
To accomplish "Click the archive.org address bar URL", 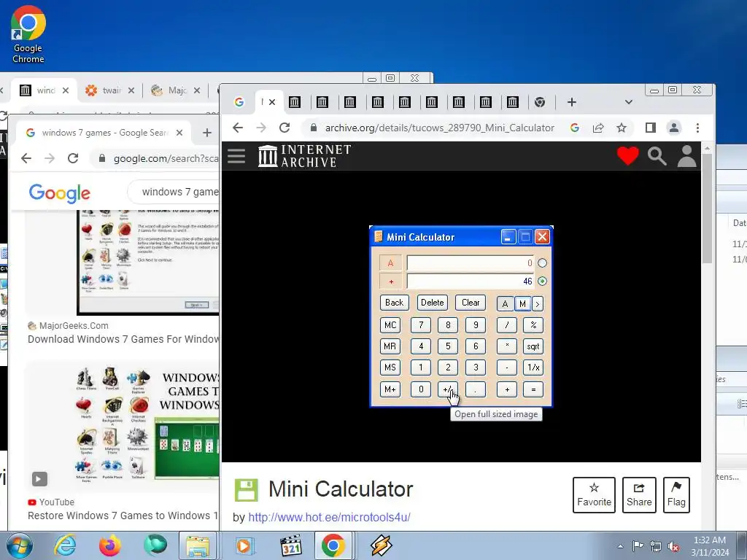I will (439, 128).
